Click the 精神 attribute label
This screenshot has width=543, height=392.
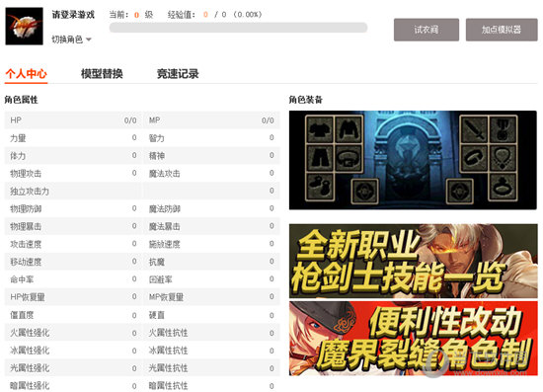point(157,156)
